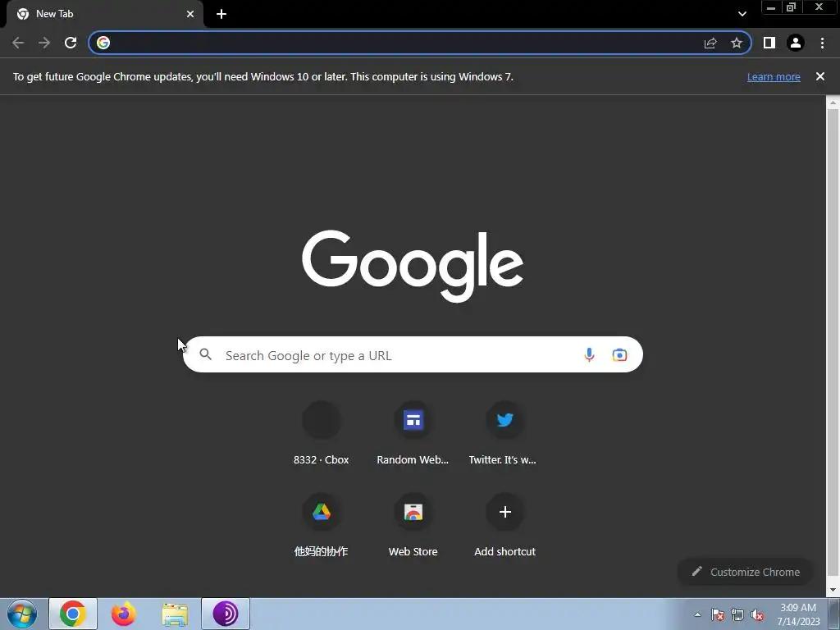Click the Action Center flag tray icon
This screenshot has height=630, width=840.
(718, 614)
